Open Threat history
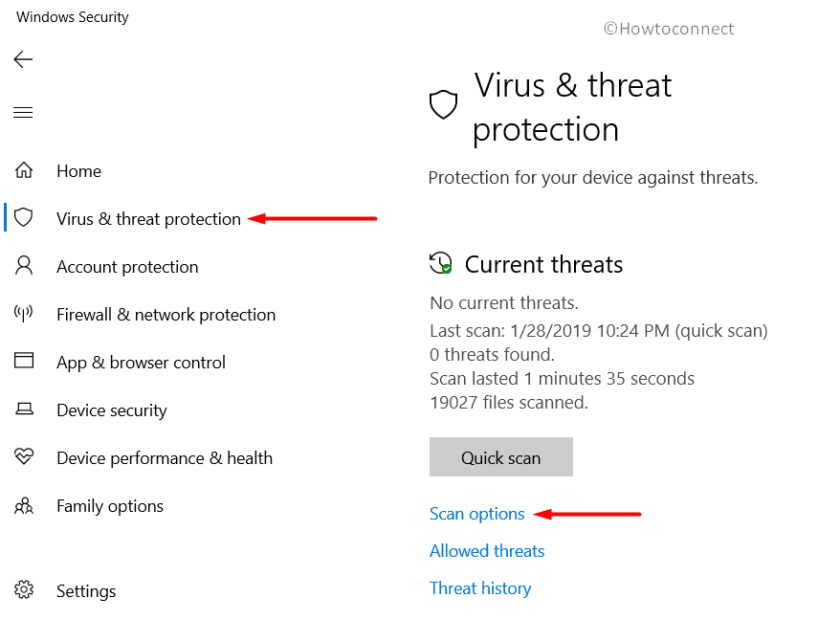840x620 pixels. click(x=480, y=587)
